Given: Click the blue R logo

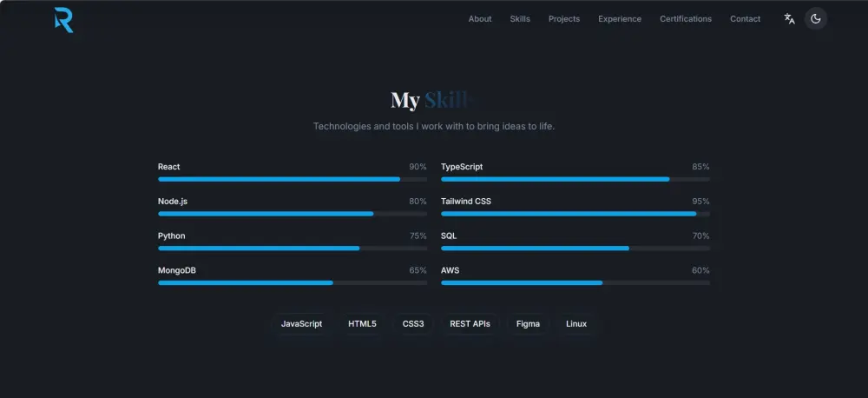Looking at the screenshot, I should 63,20.
